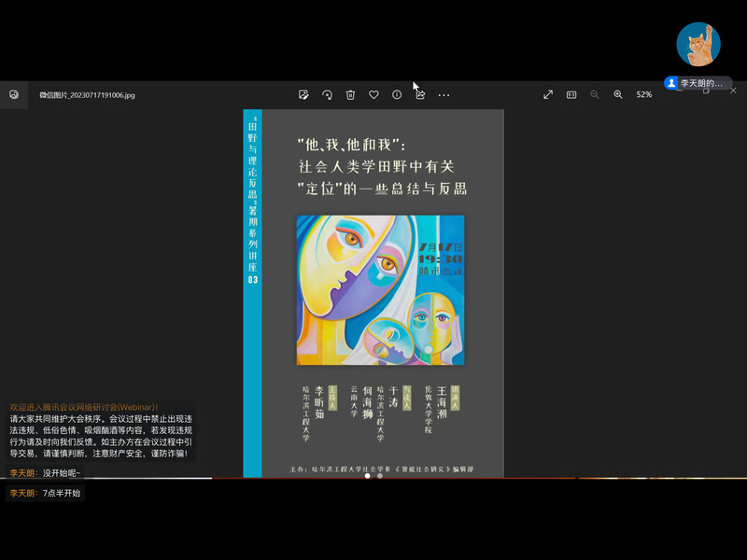
Task: Delete the image with trash icon
Action: [x=350, y=94]
